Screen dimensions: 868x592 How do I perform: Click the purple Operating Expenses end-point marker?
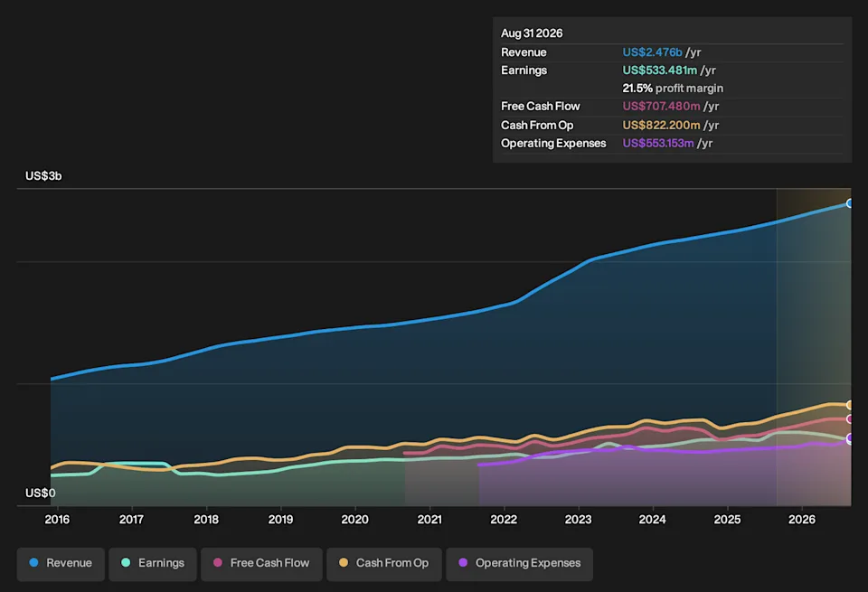point(850,438)
